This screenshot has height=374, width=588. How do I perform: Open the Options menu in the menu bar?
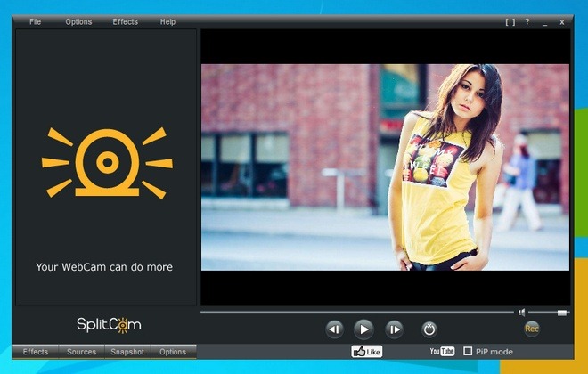click(78, 21)
